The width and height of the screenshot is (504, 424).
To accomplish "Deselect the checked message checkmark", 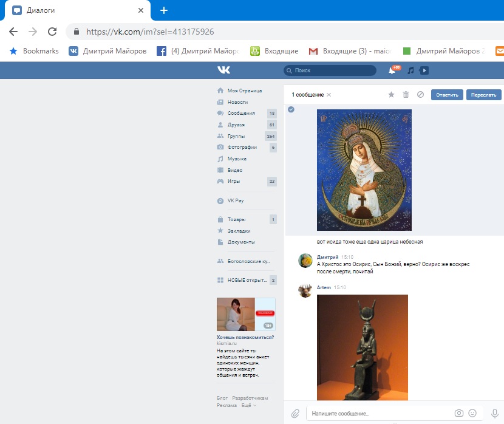I will (x=291, y=109).
